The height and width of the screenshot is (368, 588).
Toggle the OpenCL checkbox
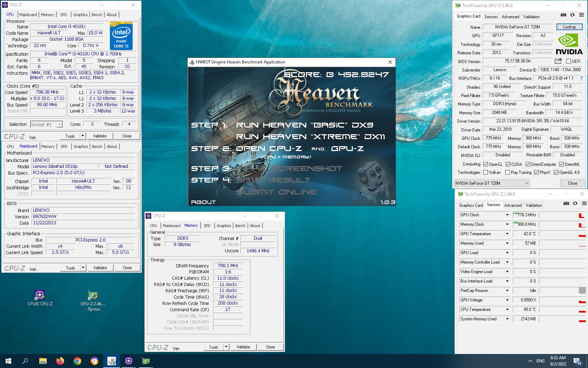click(485, 164)
